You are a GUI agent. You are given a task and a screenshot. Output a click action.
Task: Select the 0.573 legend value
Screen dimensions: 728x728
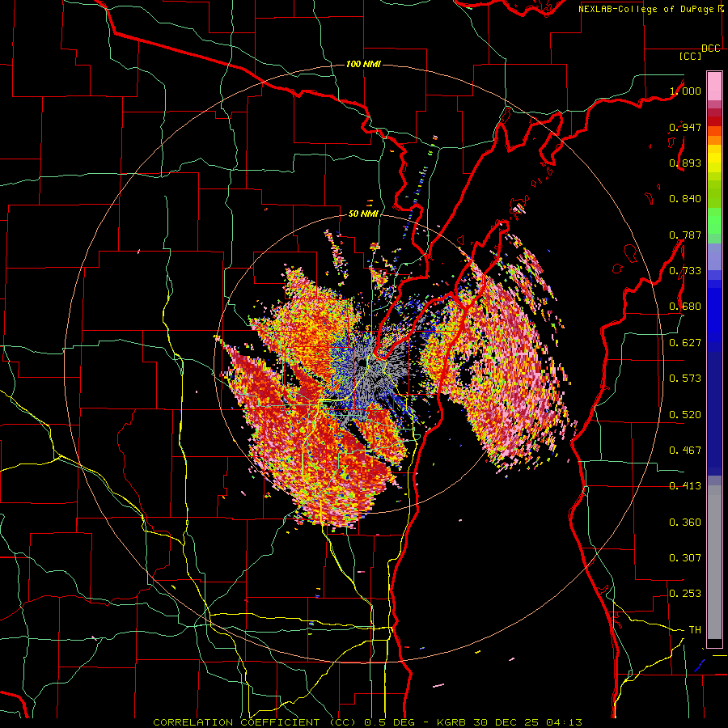pyautogui.click(x=685, y=379)
